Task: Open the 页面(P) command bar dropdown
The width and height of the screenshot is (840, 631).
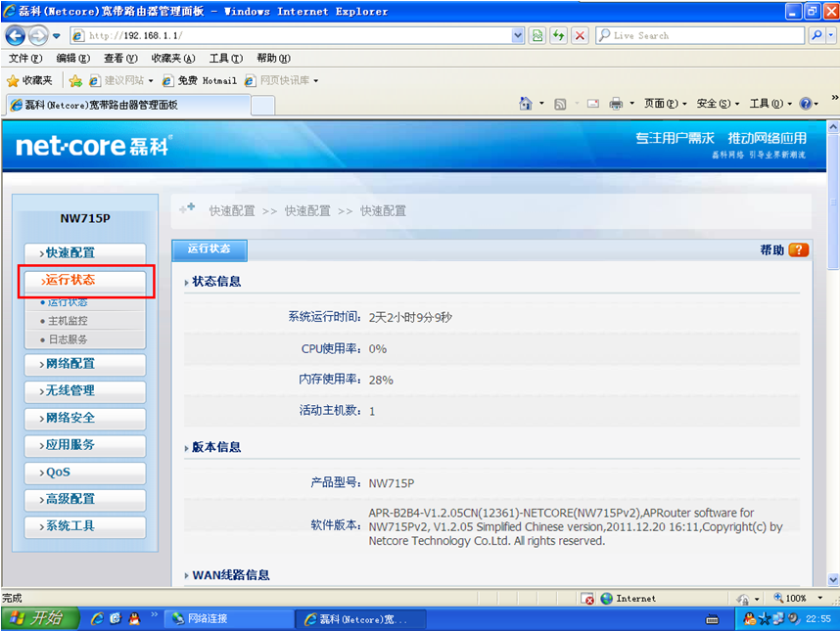Action: 665,104
